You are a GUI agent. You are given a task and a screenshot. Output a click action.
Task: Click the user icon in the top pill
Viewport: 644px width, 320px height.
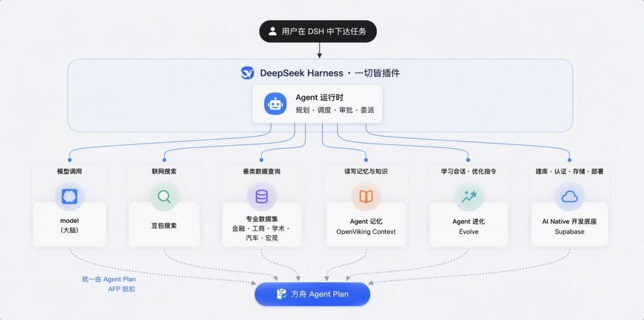273,32
